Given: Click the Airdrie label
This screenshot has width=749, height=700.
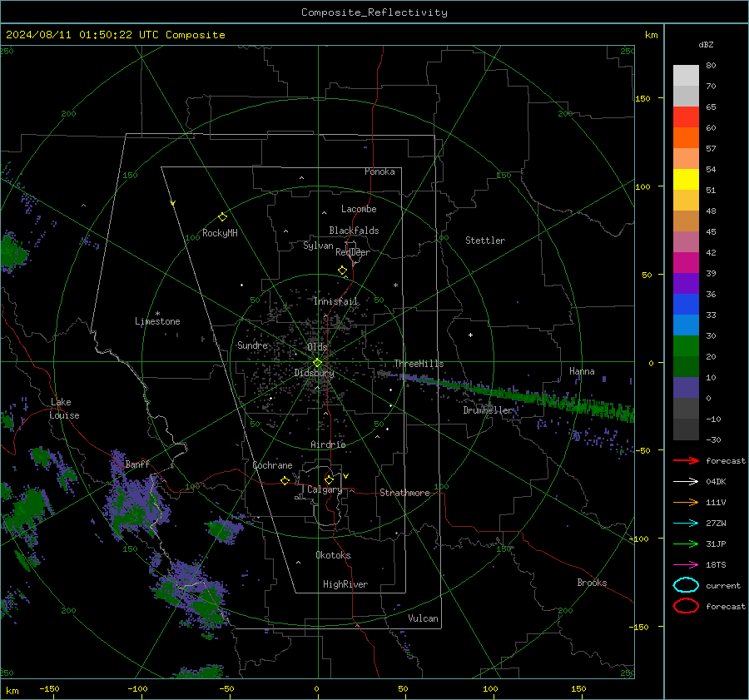Looking at the screenshot, I should 328,444.
